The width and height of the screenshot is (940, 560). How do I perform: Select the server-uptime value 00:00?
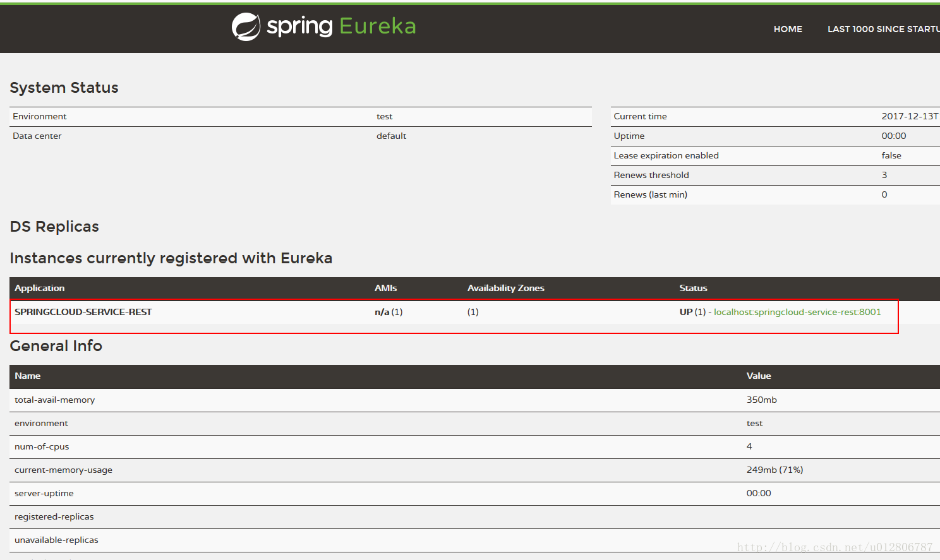point(759,493)
